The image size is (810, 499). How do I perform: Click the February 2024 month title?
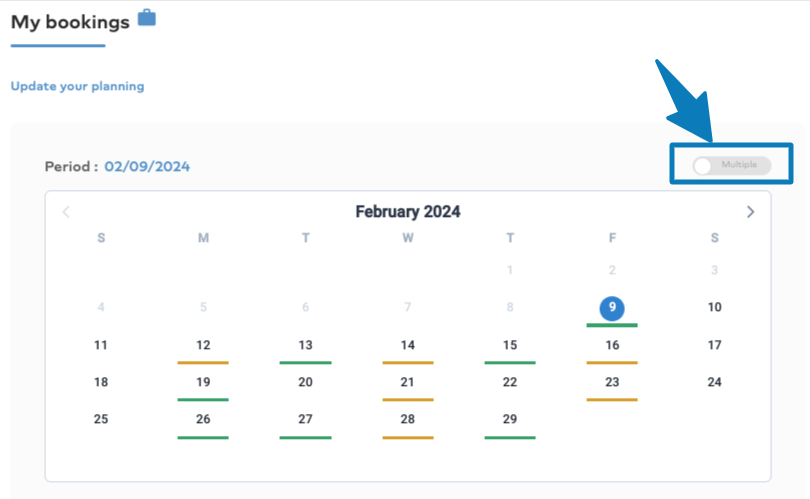click(408, 212)
